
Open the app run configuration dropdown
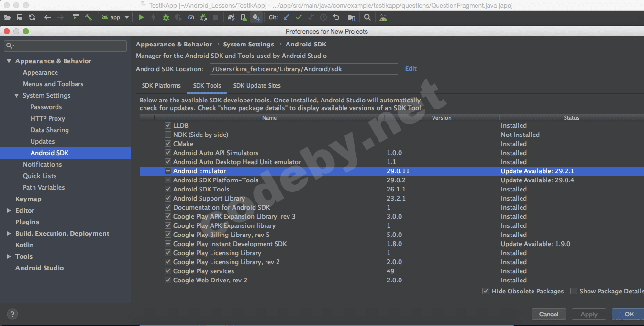[x=115, y=17]
